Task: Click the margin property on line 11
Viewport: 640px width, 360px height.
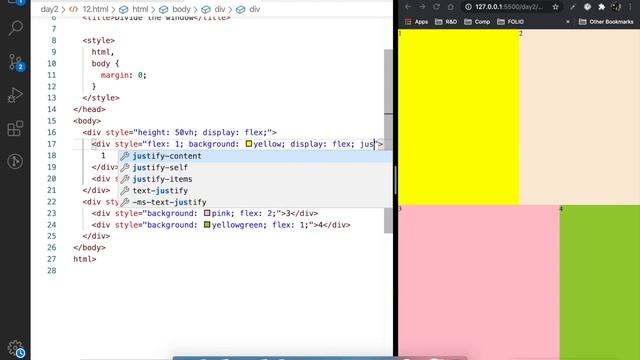Action: pos(114,75)
